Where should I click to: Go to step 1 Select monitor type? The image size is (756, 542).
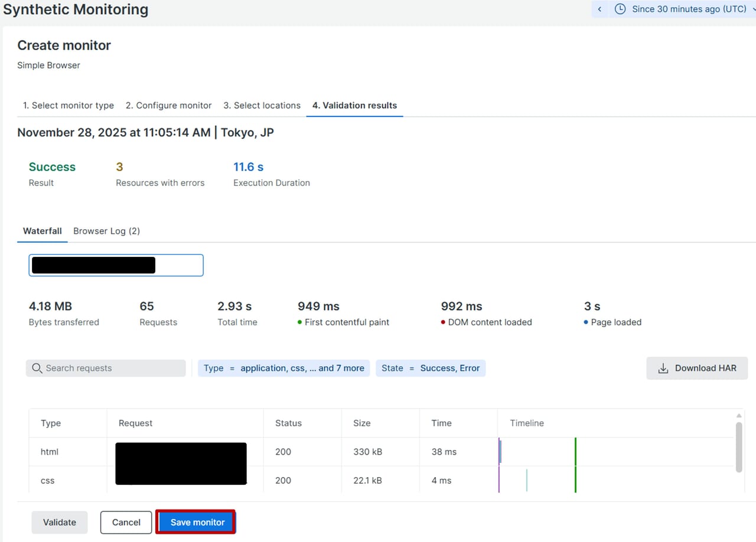[x=69, y=106]
